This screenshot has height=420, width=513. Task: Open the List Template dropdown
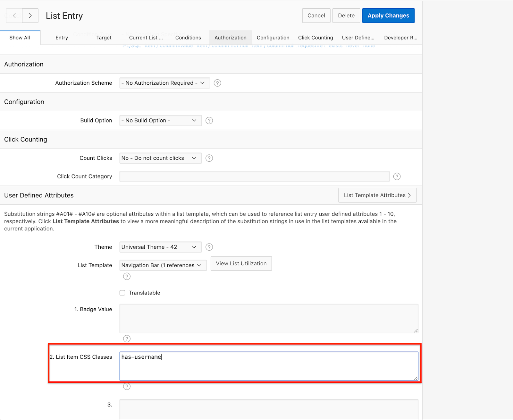click(x=163, y=265)
